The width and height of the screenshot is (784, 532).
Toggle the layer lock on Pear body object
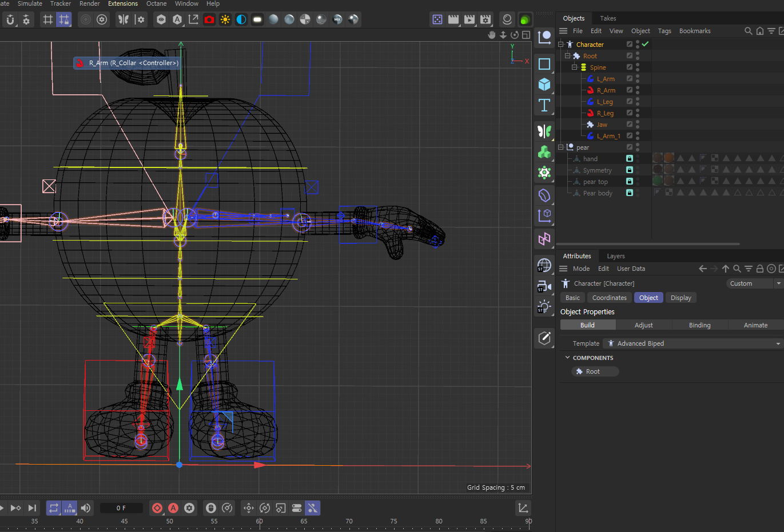(630, 193)
